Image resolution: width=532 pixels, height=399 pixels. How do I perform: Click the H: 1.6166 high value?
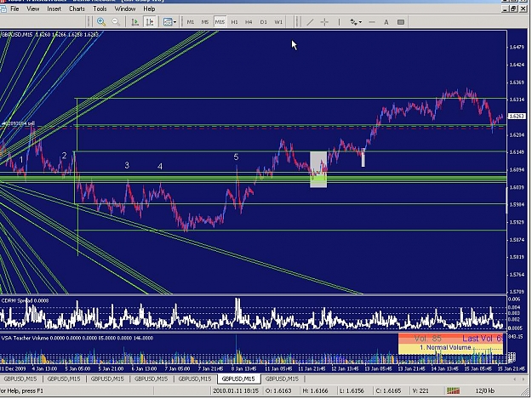tap(315, 390)
